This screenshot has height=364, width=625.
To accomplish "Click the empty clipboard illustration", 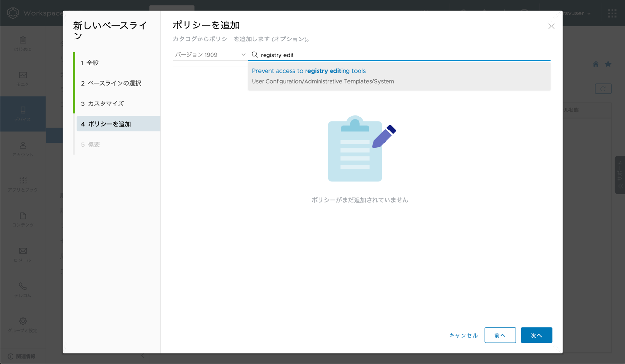I will point(361,148).
